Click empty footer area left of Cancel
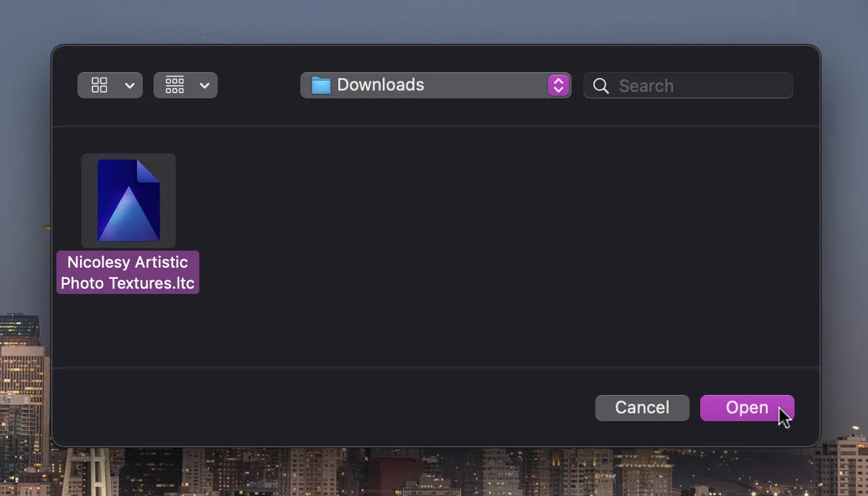 (328, 407)
